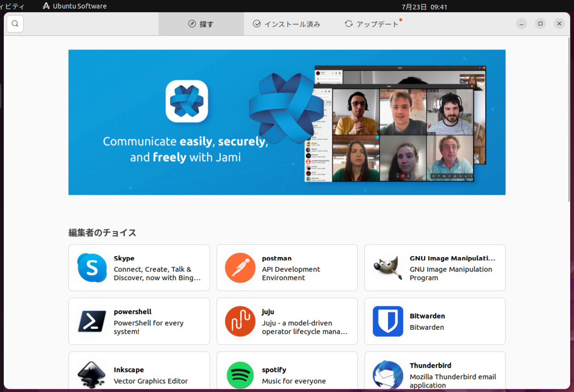The width and height of the screenshot is (574, 392).
Task: Select the powershell app title
Action: coord(132,312)
